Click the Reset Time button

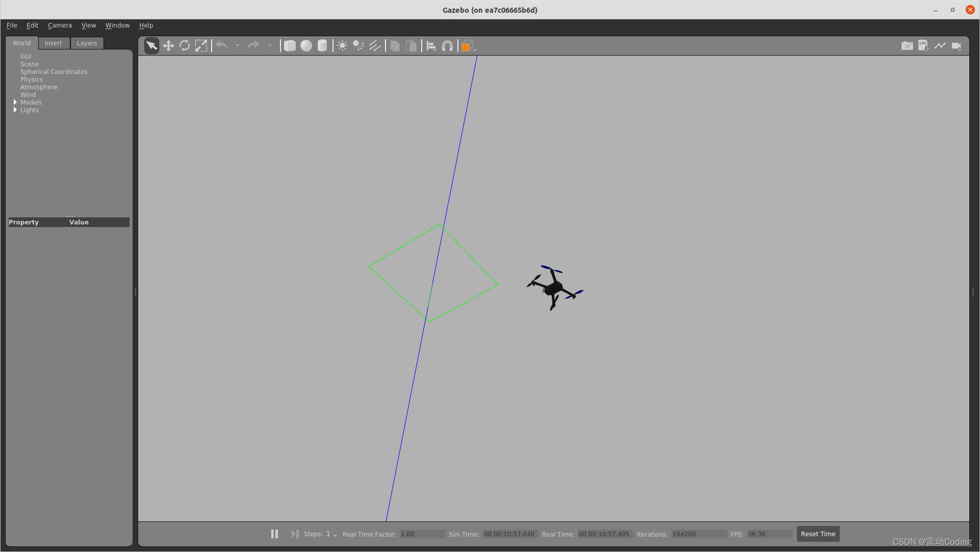818,534
